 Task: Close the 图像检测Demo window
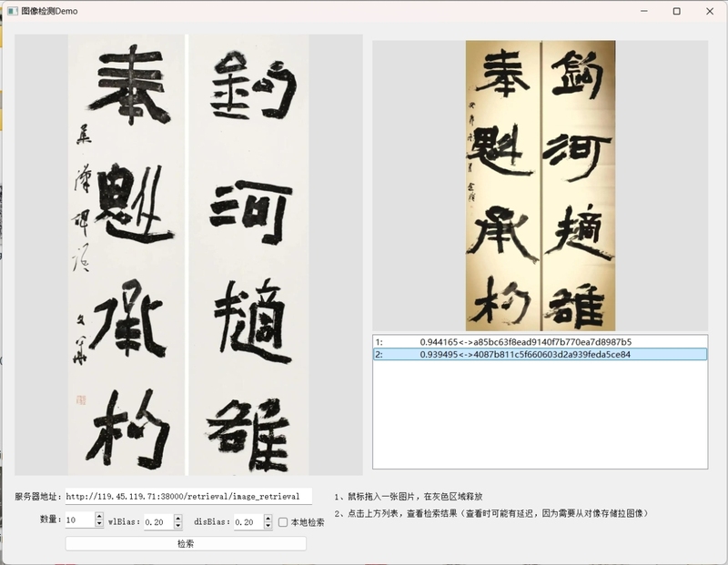710,11
